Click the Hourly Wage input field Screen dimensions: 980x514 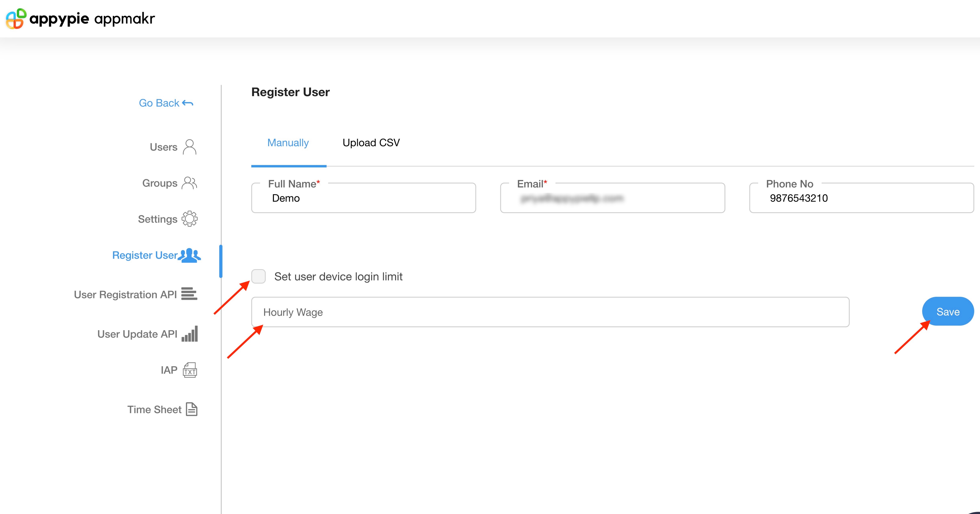(550, 312)
